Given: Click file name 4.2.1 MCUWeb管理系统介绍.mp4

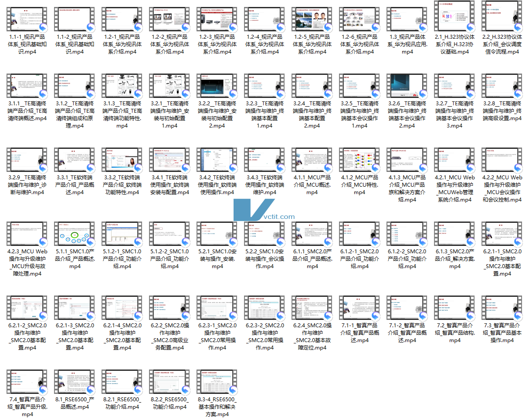Looking at the screenshot, I should [455, 189].
